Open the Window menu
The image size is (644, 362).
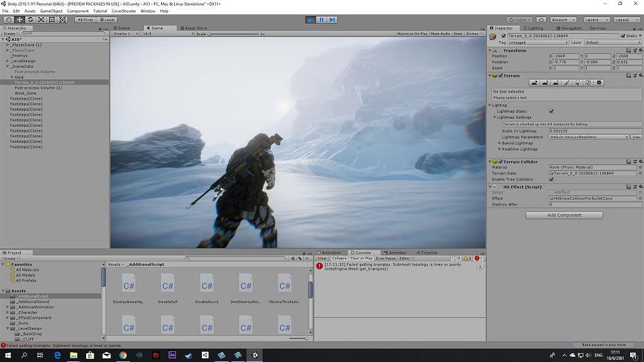click(x=148, y=11)
